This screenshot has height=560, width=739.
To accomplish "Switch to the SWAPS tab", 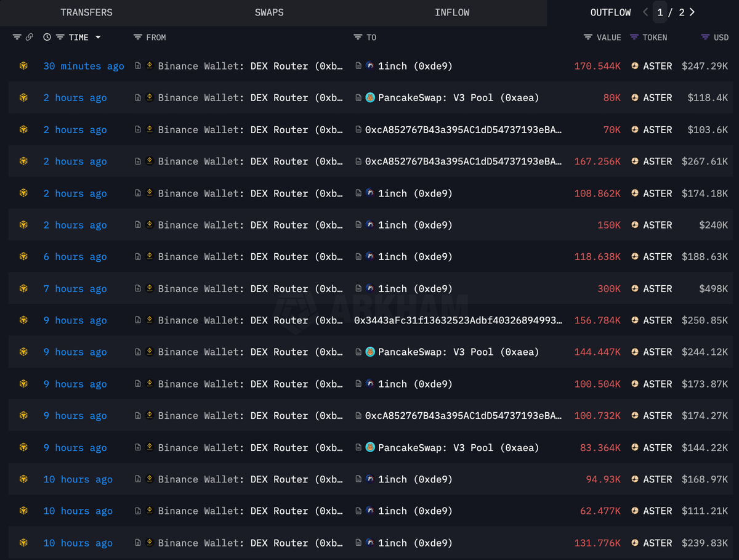I will click(x=269, y=12).
